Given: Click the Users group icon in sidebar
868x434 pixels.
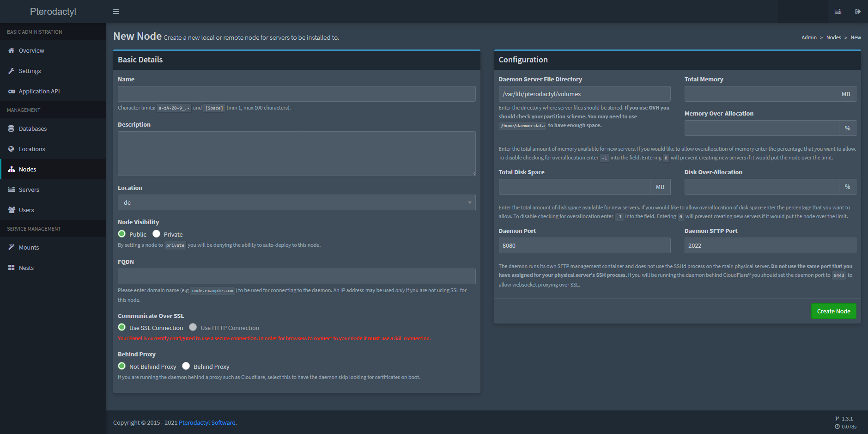Looking at the screenshot, I should [x=12, y=210].
